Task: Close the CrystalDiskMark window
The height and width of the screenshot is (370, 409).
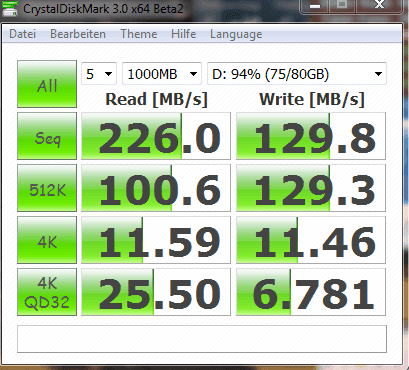Action: tap(379, 5)
